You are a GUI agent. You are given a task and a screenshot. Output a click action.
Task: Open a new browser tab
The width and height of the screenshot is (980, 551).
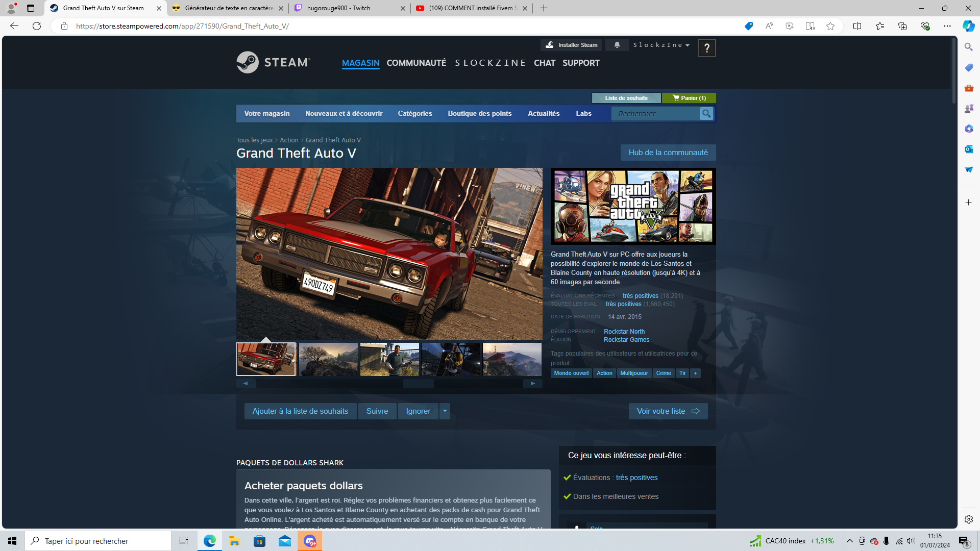coord(544,8)
